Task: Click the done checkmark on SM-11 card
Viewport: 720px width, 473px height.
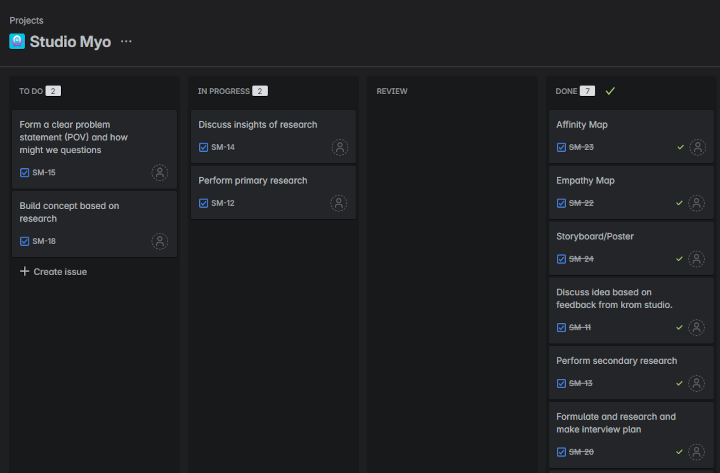Action: [680, 327]
